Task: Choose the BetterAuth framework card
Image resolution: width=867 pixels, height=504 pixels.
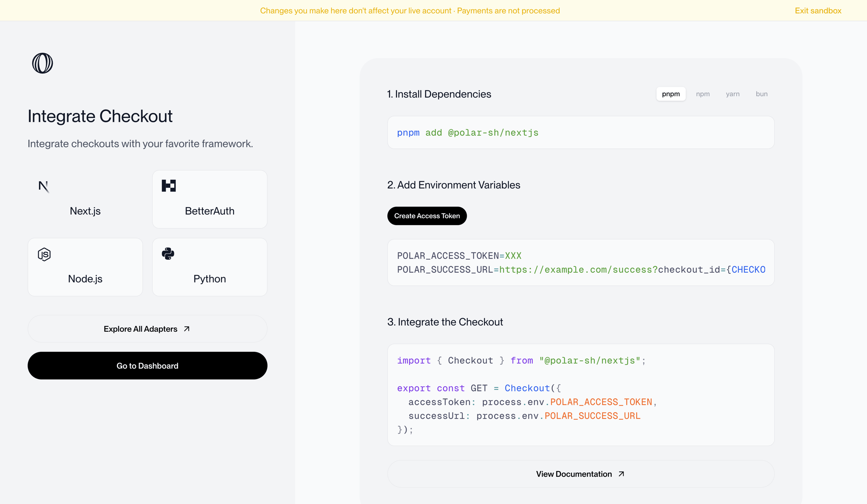Action: tap(210, 199)
